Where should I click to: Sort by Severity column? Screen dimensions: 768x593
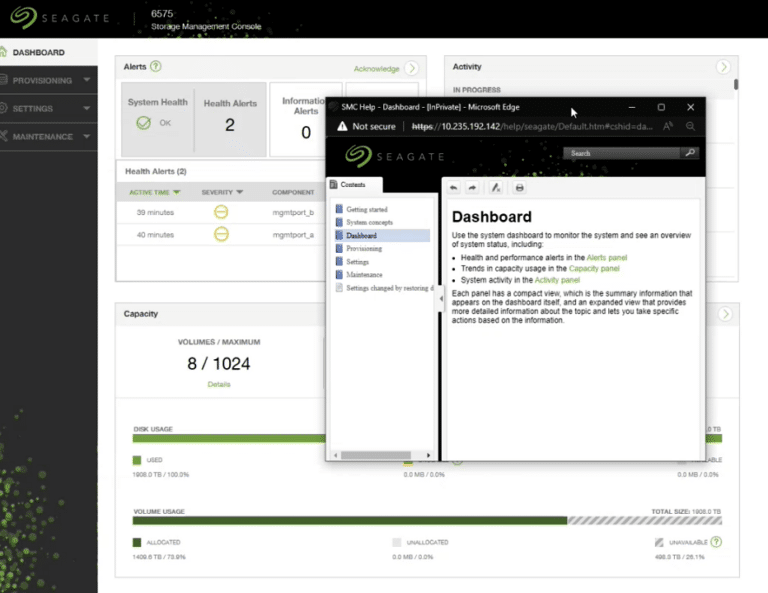[222, 192]
